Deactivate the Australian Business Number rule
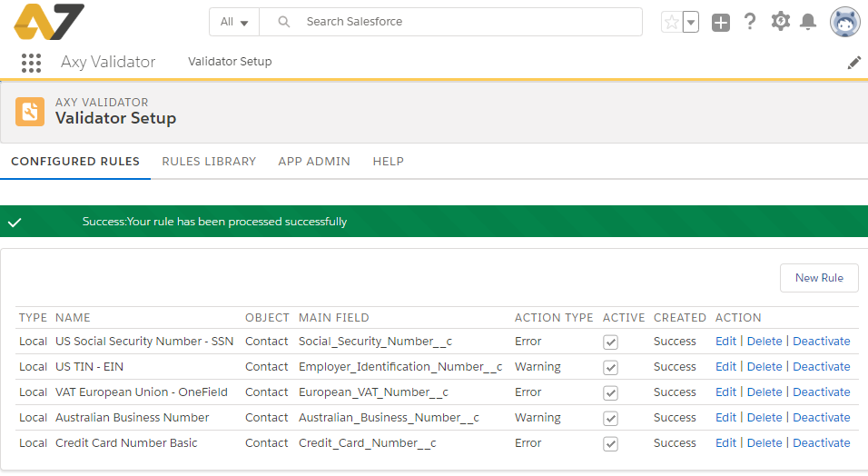The width and height of the screenshot is (868, 476). [x=822, y=418]
